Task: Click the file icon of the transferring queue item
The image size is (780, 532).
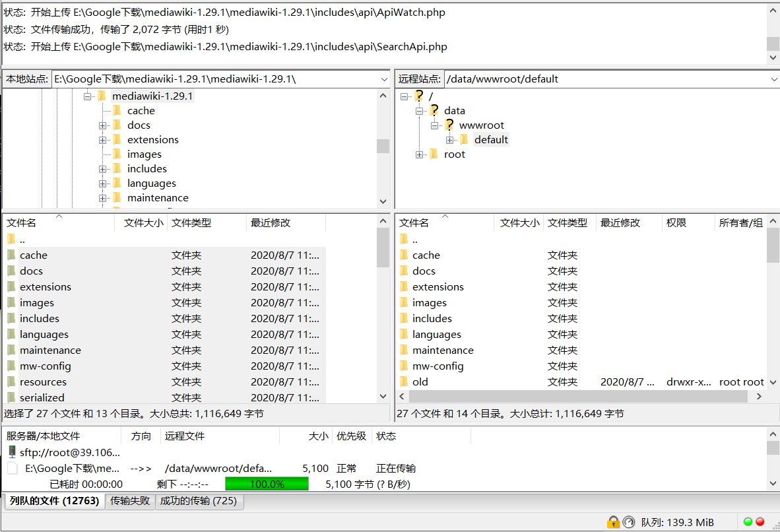Action: pos(13,468)
